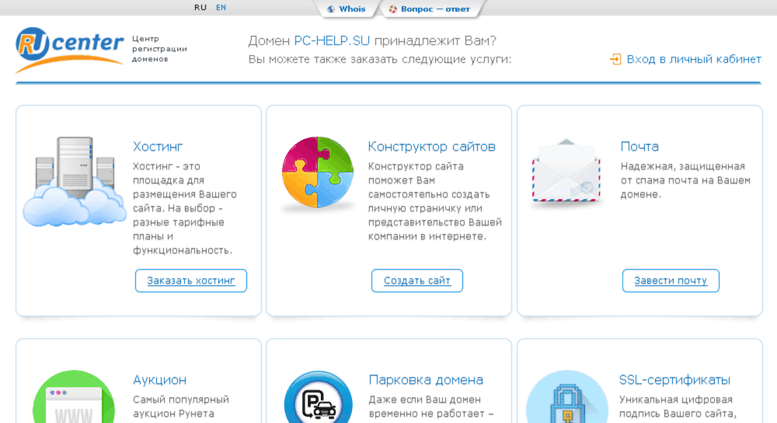This screenshot has width=777, height=423.
Task: Click the Создать сайт button
Action: 417,281
